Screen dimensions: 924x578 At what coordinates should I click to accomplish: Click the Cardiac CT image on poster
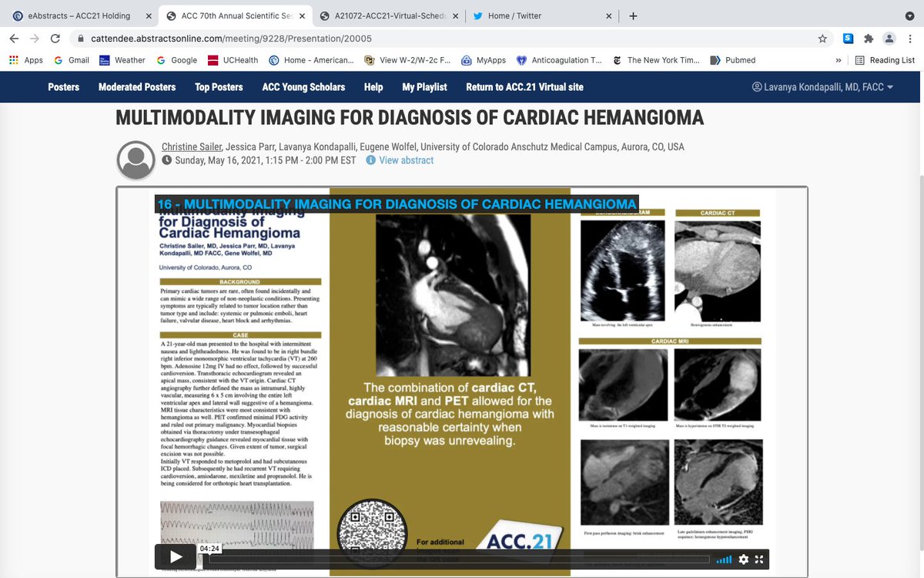[x=716, y=271]
